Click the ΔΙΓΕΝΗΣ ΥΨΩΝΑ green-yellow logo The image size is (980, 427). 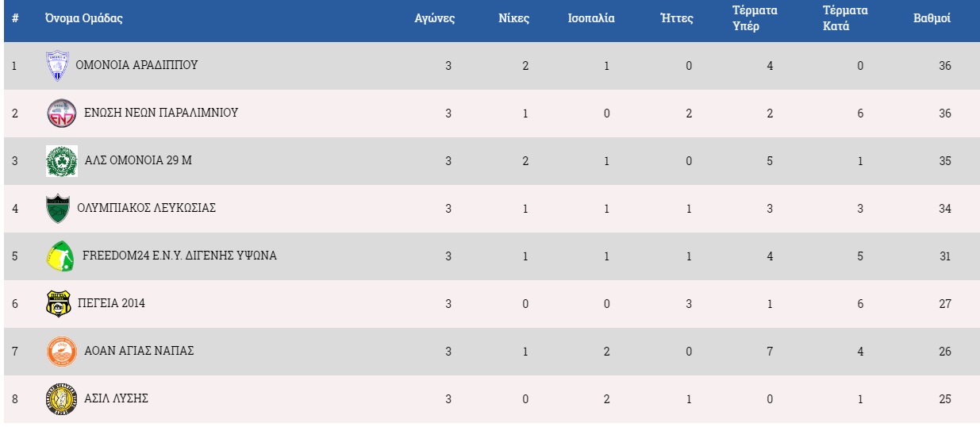point(60,256)
